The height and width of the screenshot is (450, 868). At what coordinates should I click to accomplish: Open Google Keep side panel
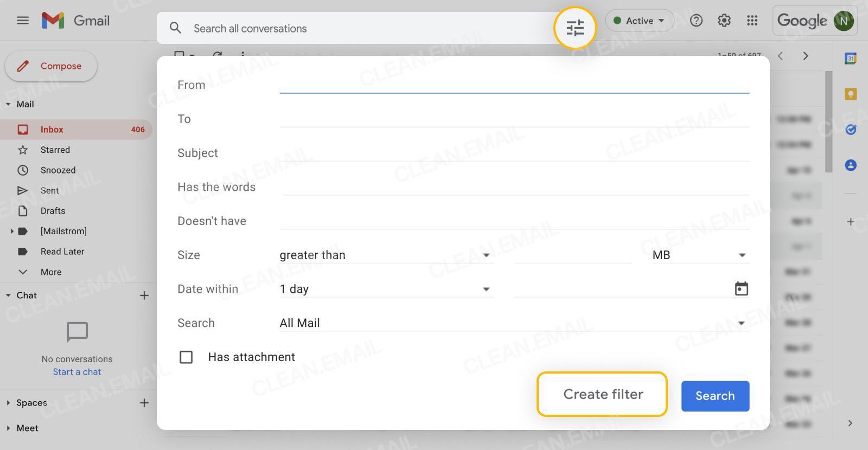pos(851,94)
